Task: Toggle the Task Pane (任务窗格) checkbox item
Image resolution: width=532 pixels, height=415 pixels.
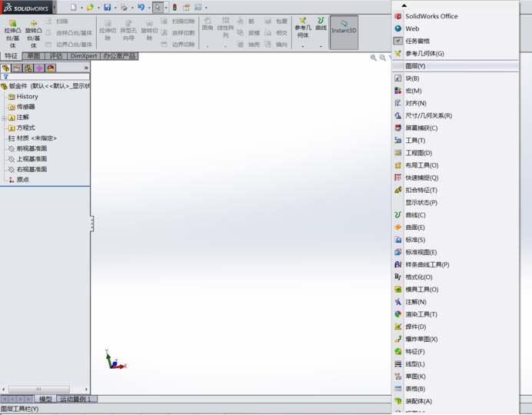Action: coord(455,41)
